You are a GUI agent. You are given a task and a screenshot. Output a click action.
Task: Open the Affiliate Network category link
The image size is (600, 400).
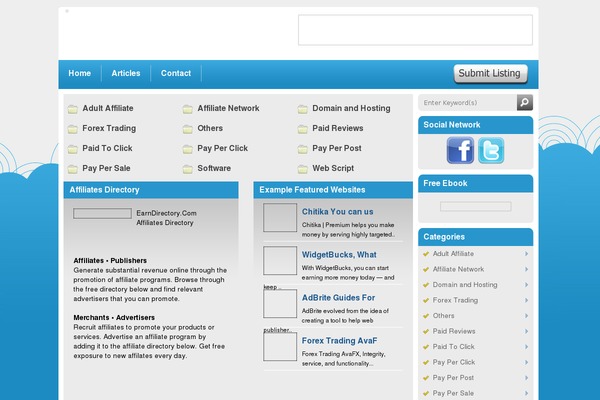coord(228,108)
